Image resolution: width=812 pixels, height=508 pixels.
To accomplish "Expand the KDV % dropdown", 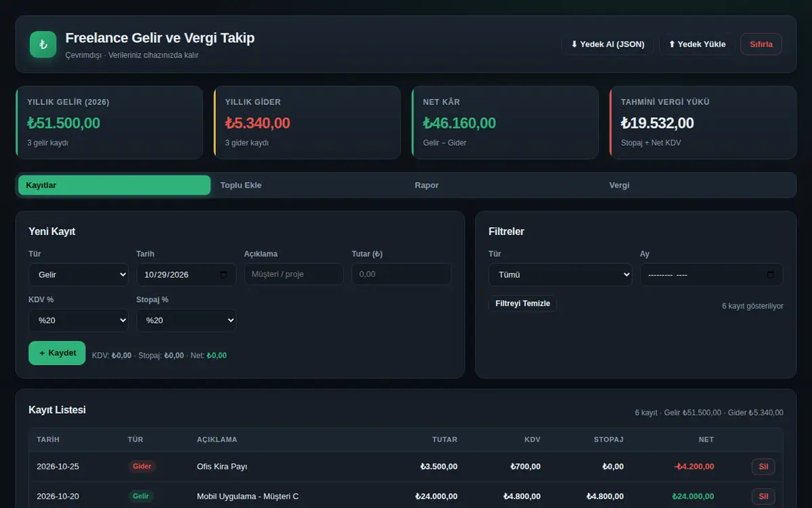I will click(x=78, y=320).
